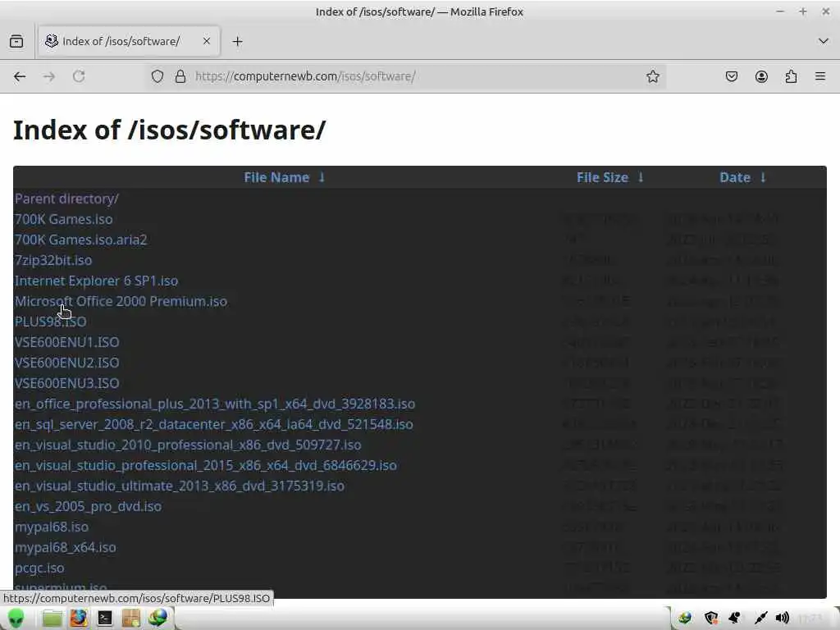Viewport: 840px width, 630px height.
Task: Click the tray globe network icon
Action: tap(685, 618)
